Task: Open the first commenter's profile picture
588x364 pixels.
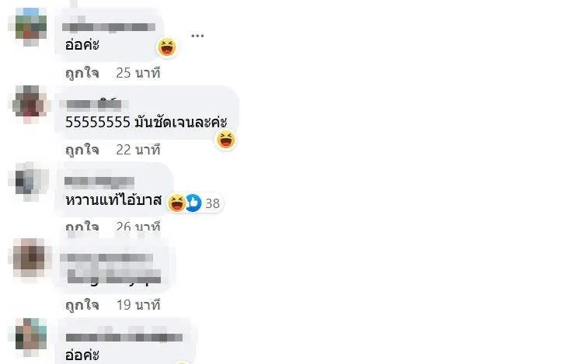Action: [30, 27]
